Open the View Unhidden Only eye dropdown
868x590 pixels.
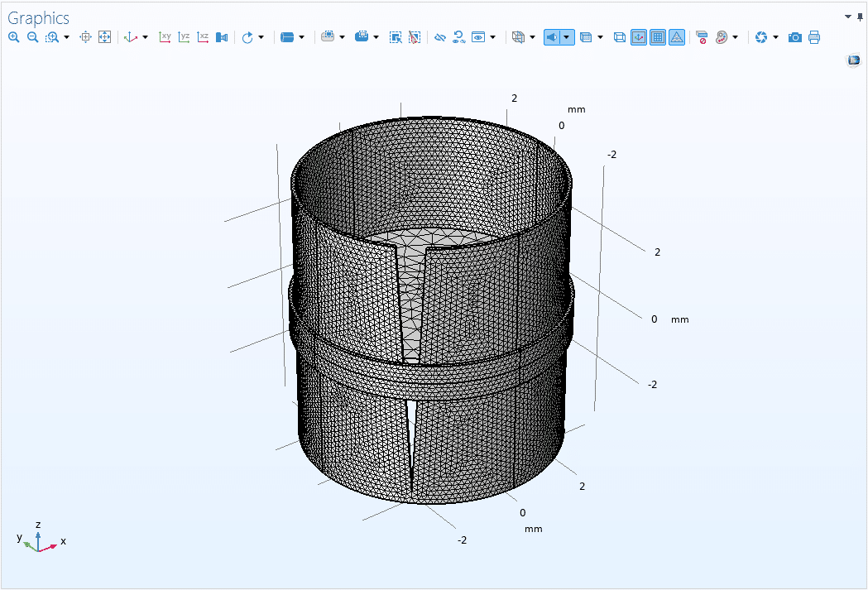pyautogui.click(x=493, y=37)
